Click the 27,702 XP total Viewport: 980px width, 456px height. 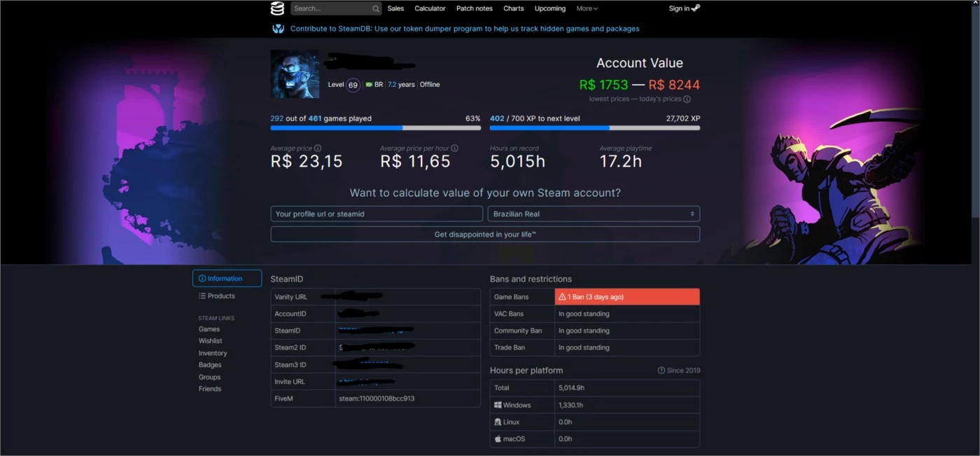coord(683,118)
